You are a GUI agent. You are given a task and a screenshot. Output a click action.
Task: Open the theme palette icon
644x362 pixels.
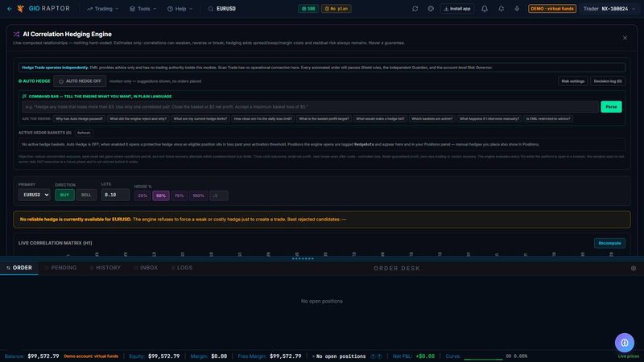click(x=431, y=9)
